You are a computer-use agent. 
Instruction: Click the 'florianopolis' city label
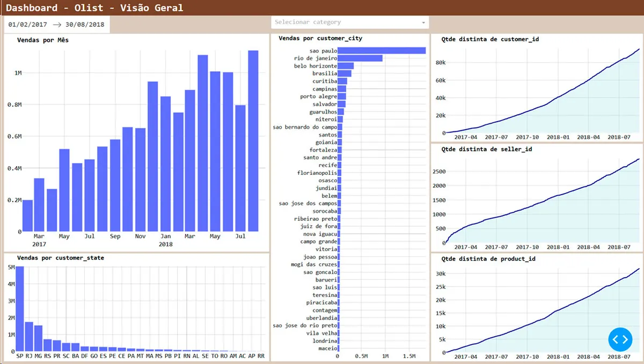[317, 173]
